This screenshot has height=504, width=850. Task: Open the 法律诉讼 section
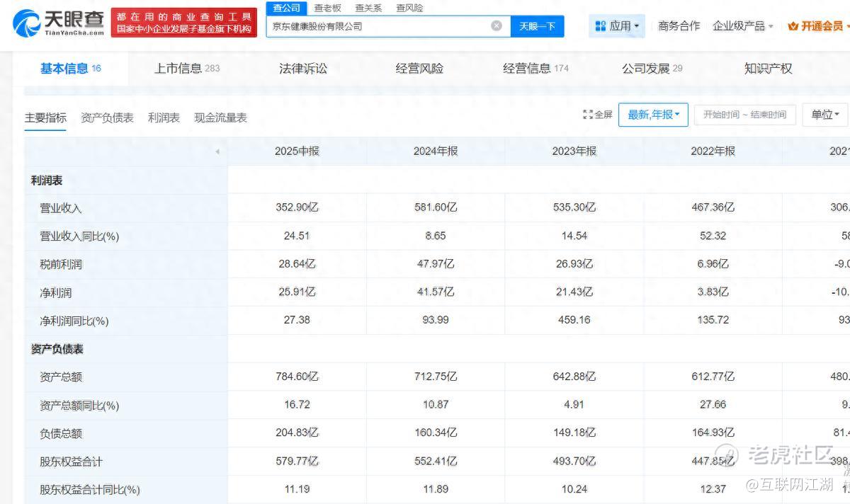(303, 69)
